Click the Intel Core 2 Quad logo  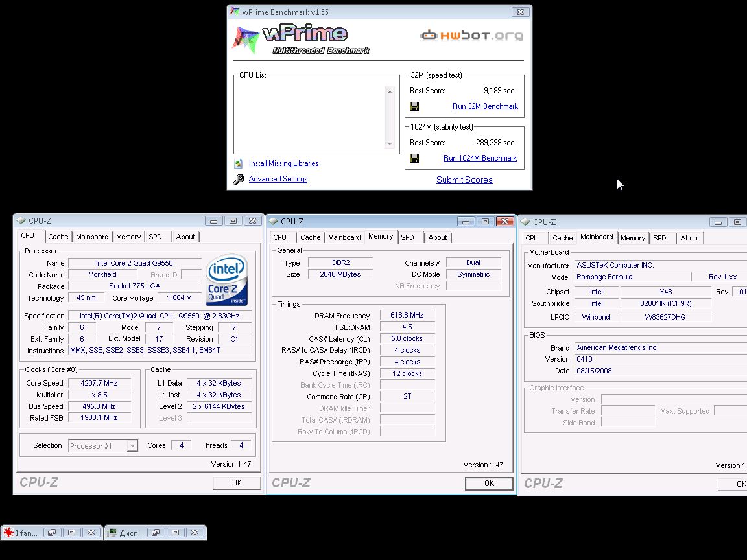point(227,280)
